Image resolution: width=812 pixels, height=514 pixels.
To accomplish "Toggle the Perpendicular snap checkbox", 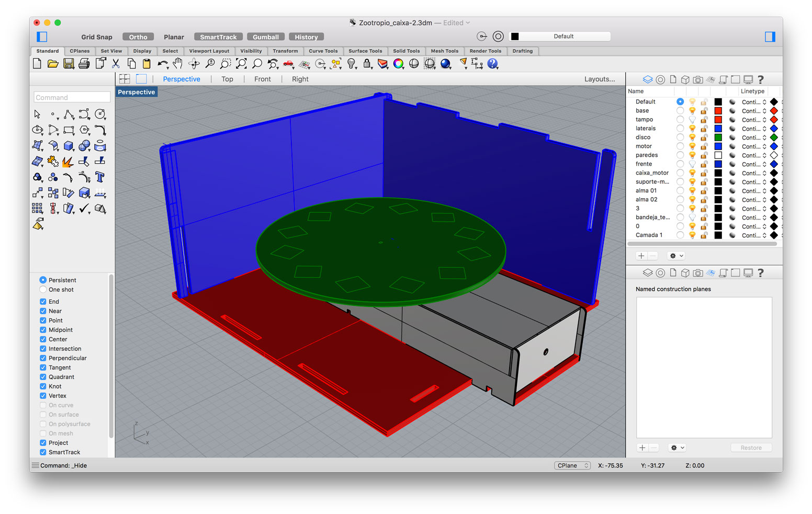I will (43, 358).
